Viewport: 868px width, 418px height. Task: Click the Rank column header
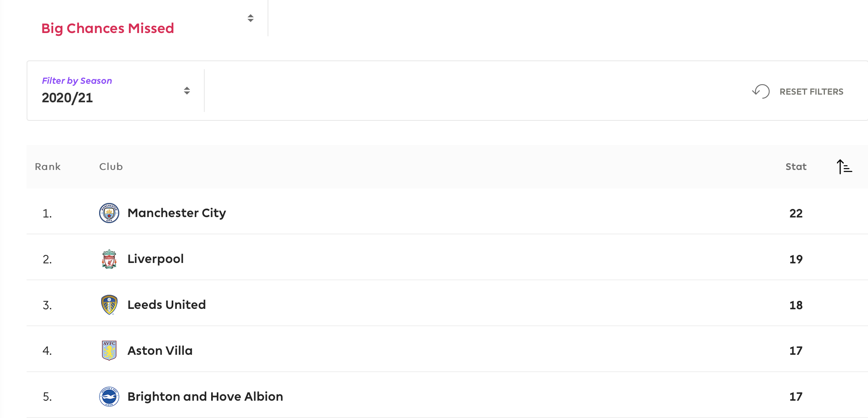[48, 167]
